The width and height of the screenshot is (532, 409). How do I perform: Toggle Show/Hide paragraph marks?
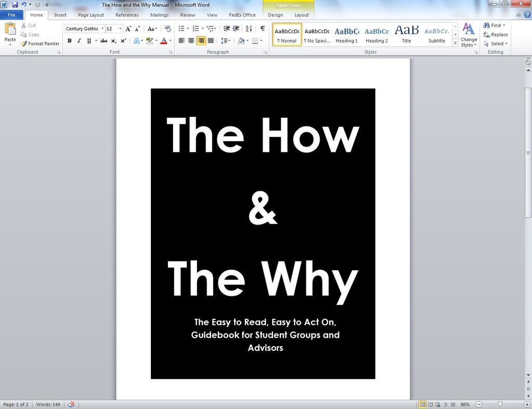pos(262,29)
